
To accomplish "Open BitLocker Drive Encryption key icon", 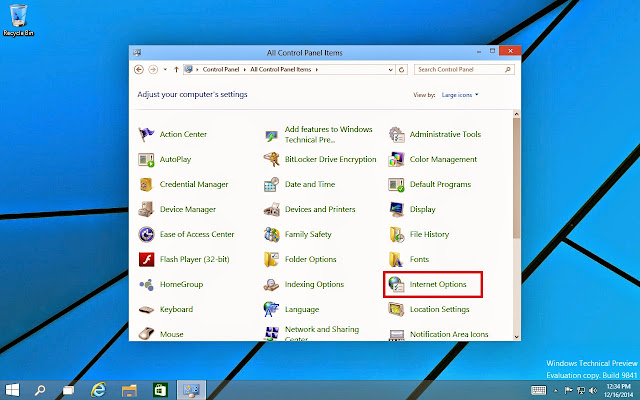I will (271, 159).
